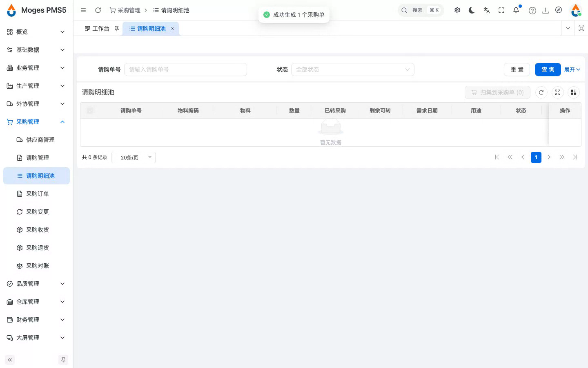Screen dimensions: 588x368
Task: Go to the next page arrow
Action: (549, 157)
